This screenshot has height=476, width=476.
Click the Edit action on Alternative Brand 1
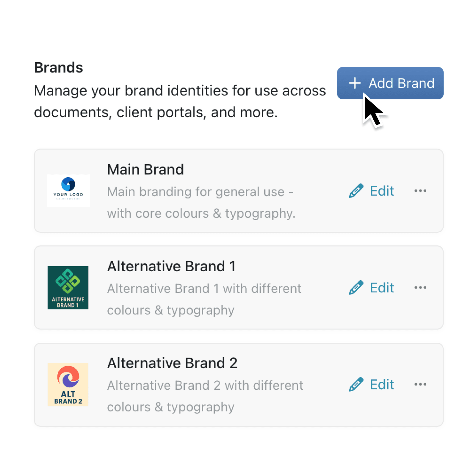coord(382,287)
